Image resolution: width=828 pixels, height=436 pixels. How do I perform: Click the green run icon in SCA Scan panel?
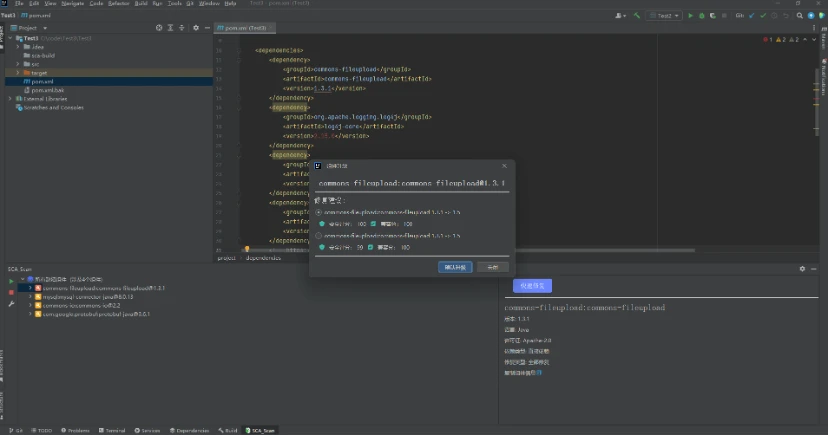point(11,281)
